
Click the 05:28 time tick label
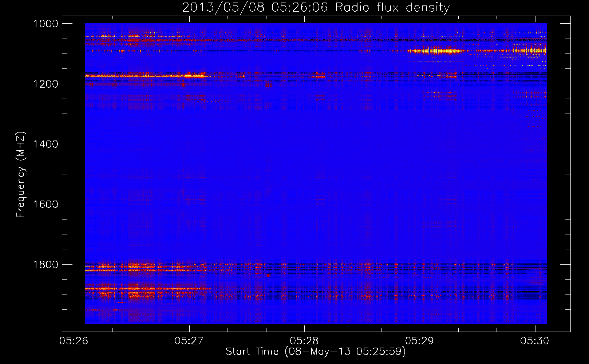(304, 341)
